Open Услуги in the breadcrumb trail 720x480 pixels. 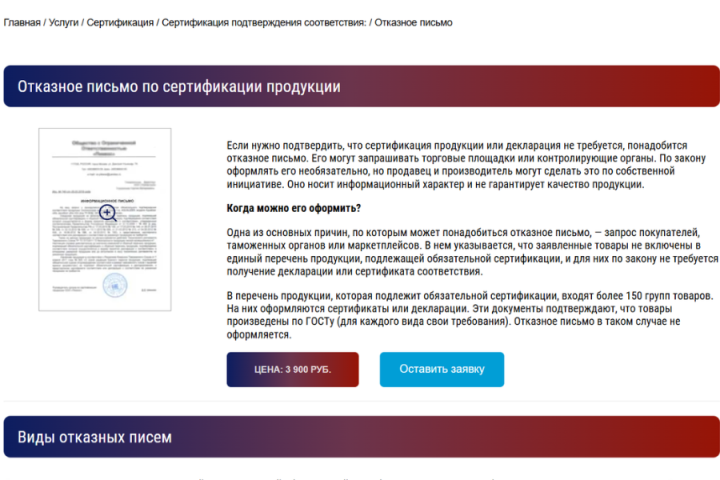(x=64, y=22)
